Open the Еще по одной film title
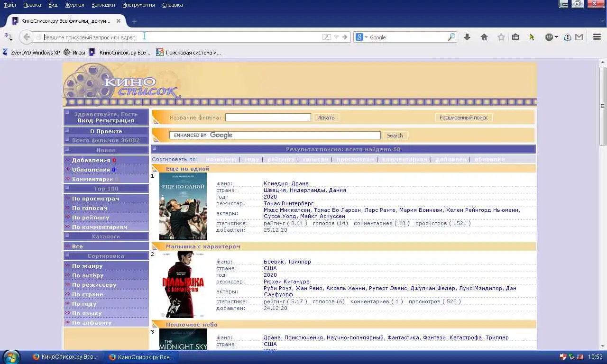Viewport: 607px width, 364px height. tap(187, 169)
